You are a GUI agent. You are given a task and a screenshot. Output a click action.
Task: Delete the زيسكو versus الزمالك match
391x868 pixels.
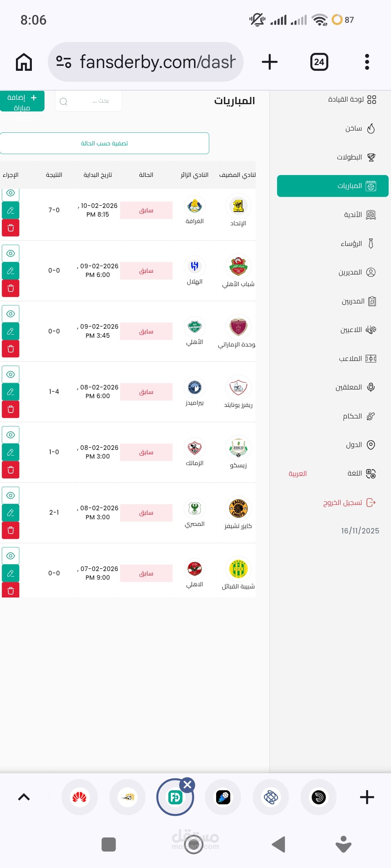click(10, 470)
